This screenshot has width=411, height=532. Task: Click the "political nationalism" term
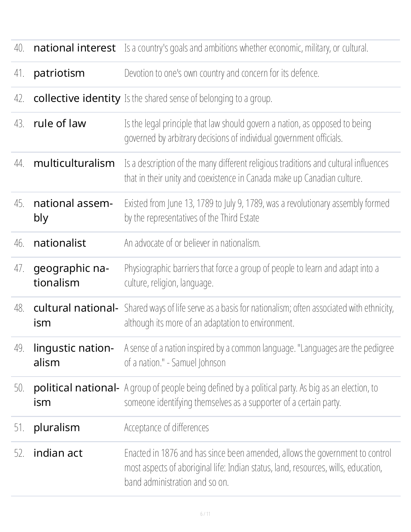(76, 395)
